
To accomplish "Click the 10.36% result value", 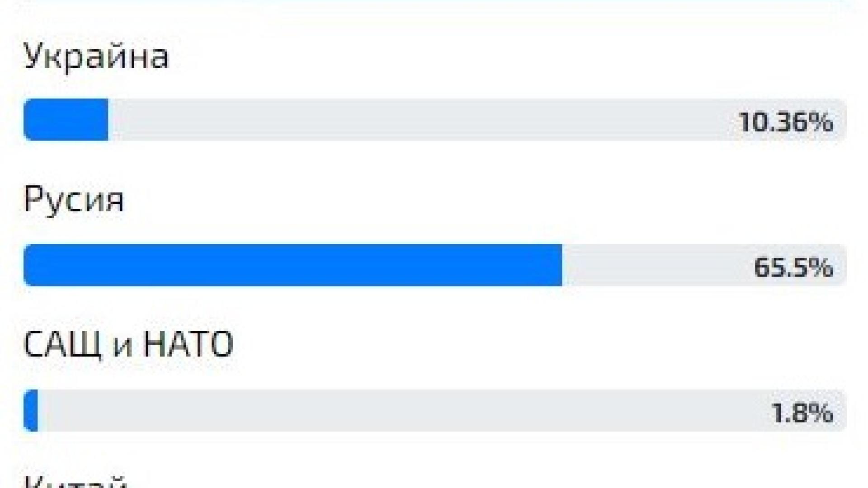I will click(786, 122).
